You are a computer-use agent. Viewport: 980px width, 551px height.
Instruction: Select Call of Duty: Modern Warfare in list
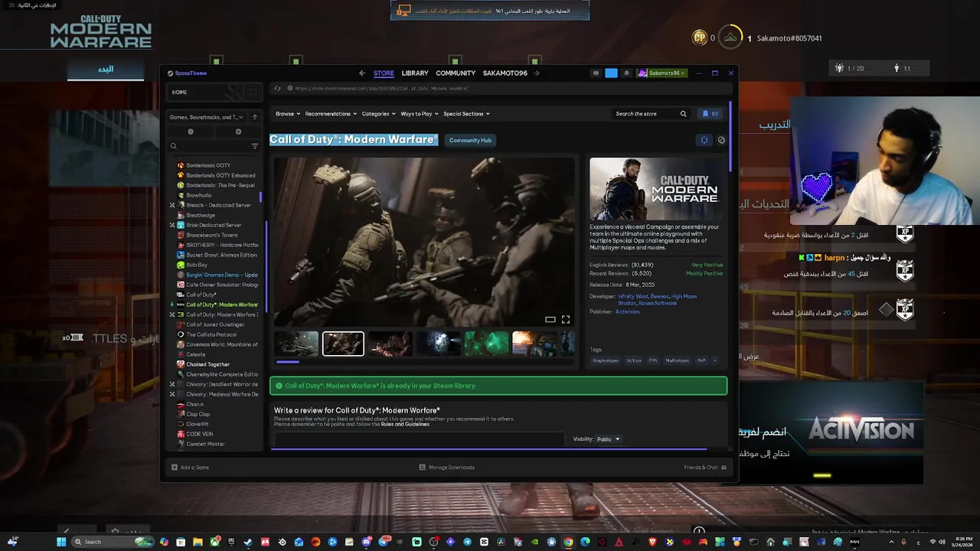pyautogui.click(x=222, y=305)
